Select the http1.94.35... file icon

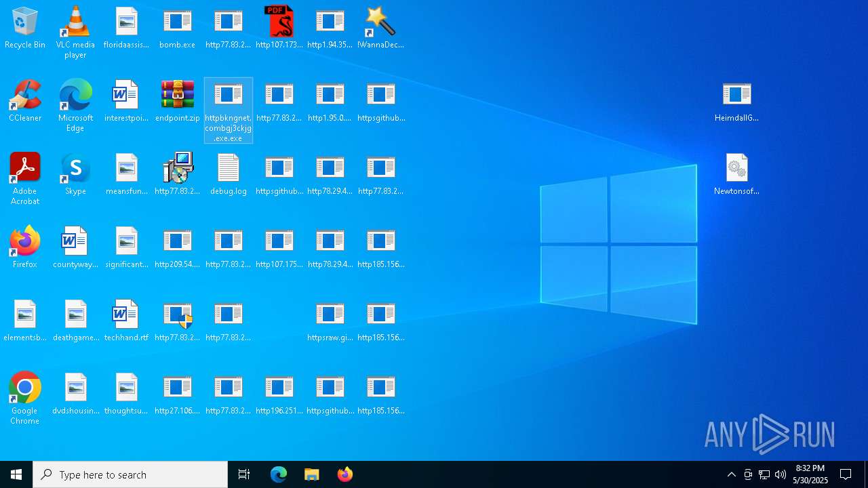330,28
